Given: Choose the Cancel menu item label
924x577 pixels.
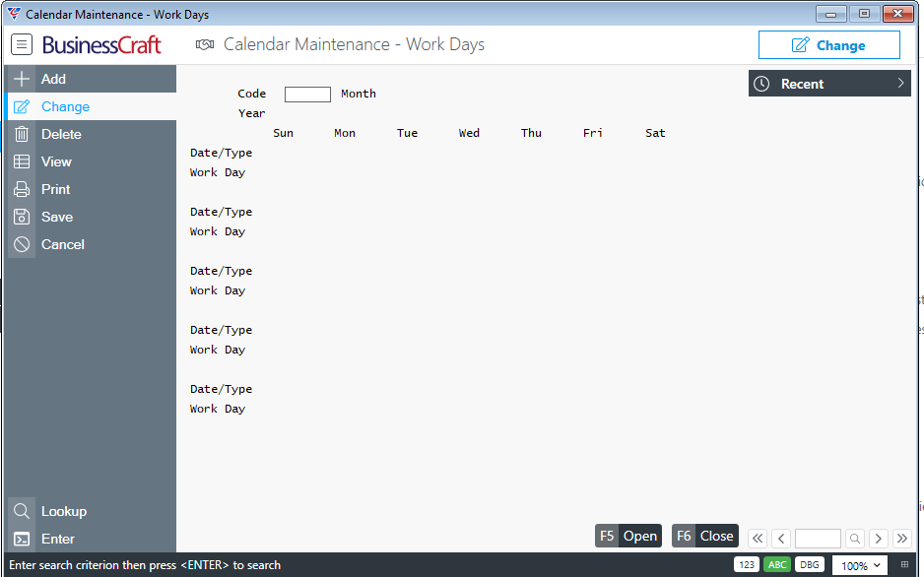Looking at the screenshot, I should [x=62, y=244].
